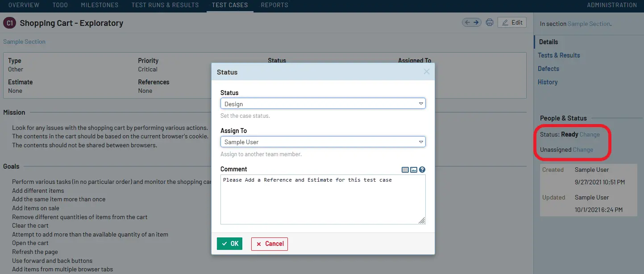Close the Status dialog with X

tap(427, 71)
